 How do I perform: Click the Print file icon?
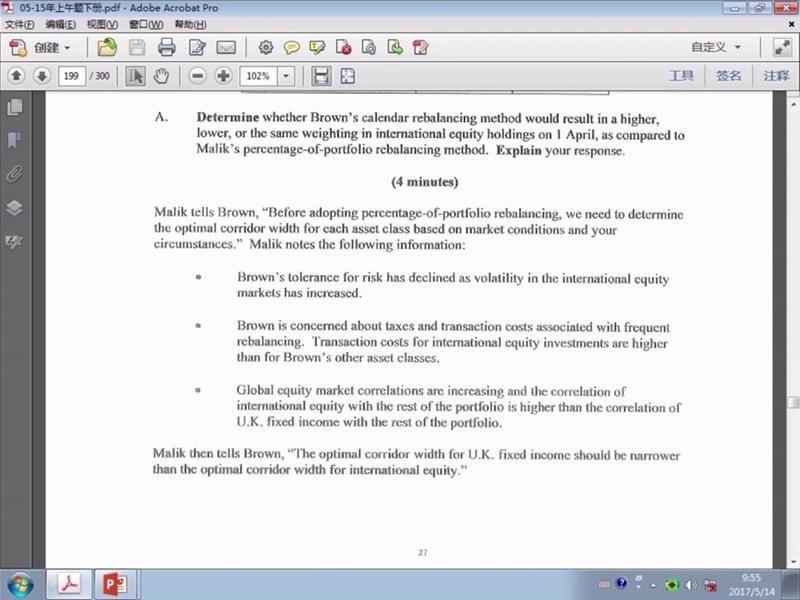pyautogui.click(x=166, y=47)
